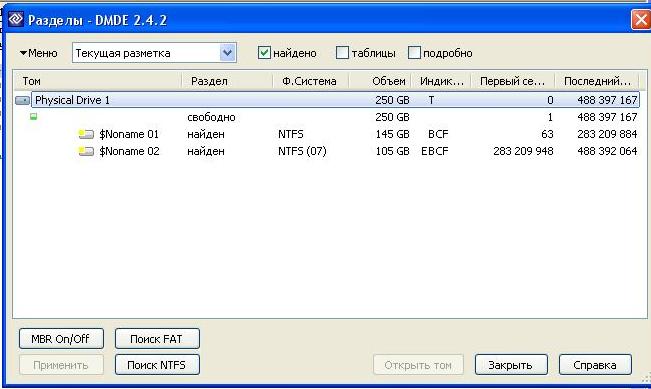This screenshot has width=651, height=389.
Task: Enable the таблицы checkbox
Action: point(342,53)
